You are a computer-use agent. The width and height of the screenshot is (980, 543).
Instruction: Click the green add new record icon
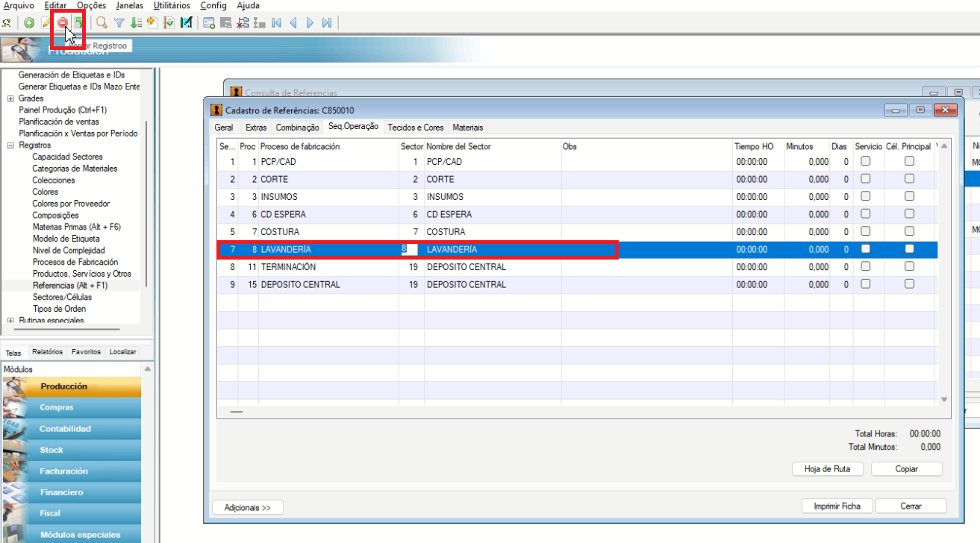29,23
